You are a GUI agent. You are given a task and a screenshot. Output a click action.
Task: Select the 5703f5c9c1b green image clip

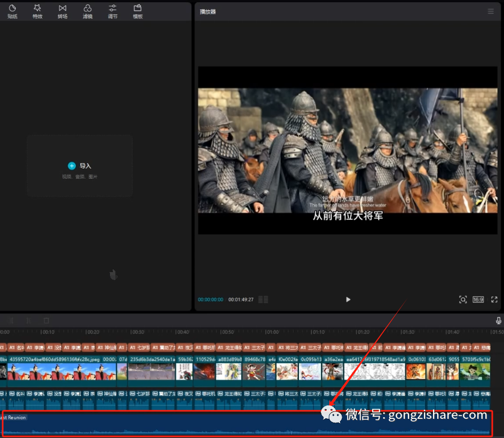pos(475,371)
